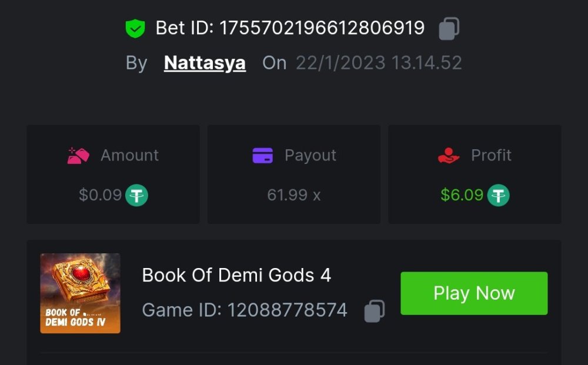This screenshot has height=365, width=588.
Task: Copy the Game ID number
Action: 374,311
